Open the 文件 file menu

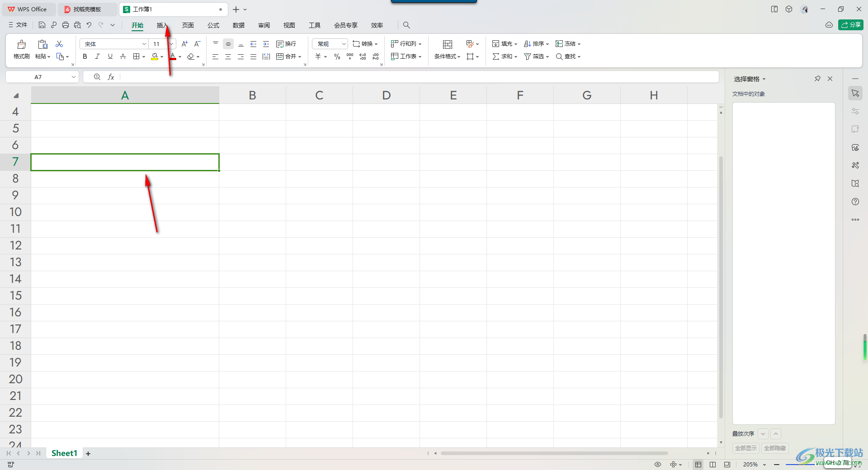point(18,25)
